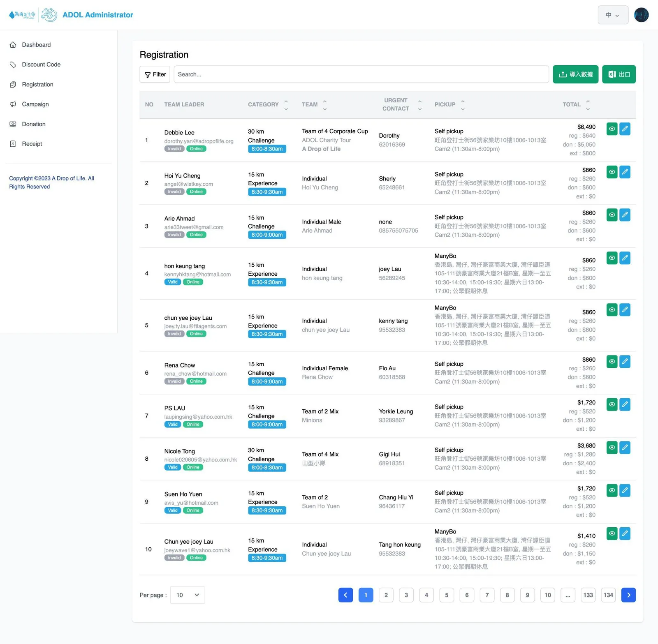The image size is (658, 644).
Task: Sort by the TOTAL column arrows
Action: (588, 105)
